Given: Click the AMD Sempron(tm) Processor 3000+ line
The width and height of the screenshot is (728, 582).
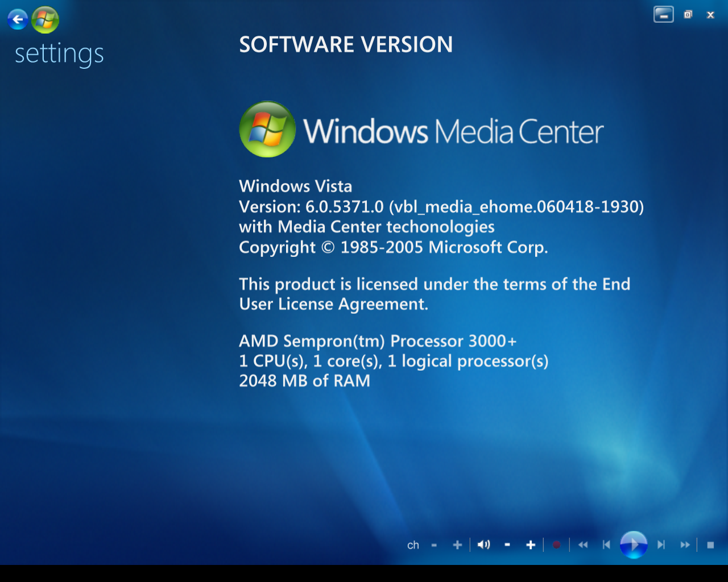Looking at the screenshot, I should coord(378,341).
